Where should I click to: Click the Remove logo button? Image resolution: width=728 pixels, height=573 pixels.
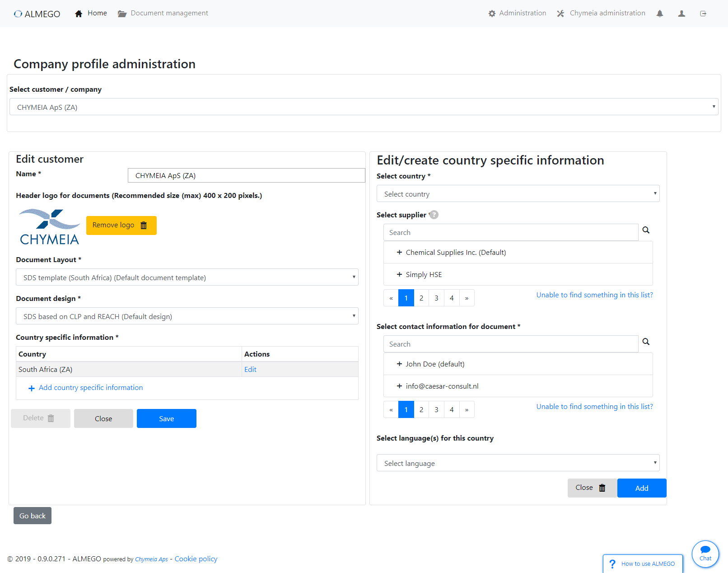121,225
